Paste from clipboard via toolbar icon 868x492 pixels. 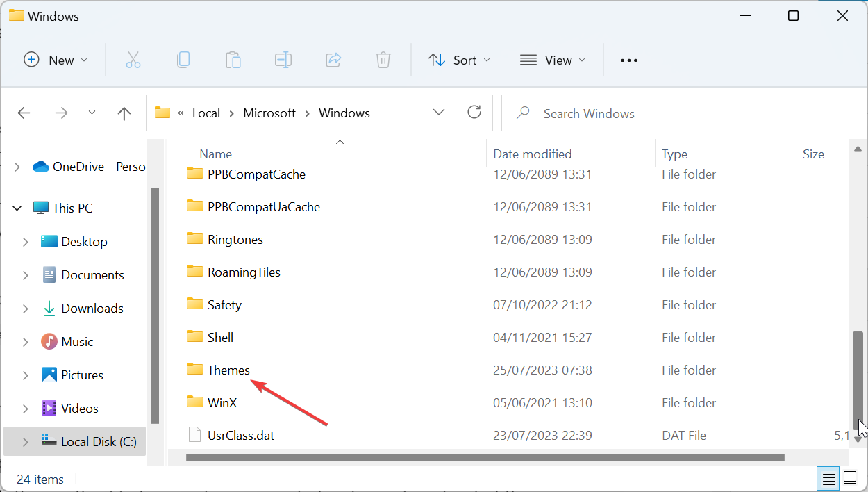coord(233,60)
